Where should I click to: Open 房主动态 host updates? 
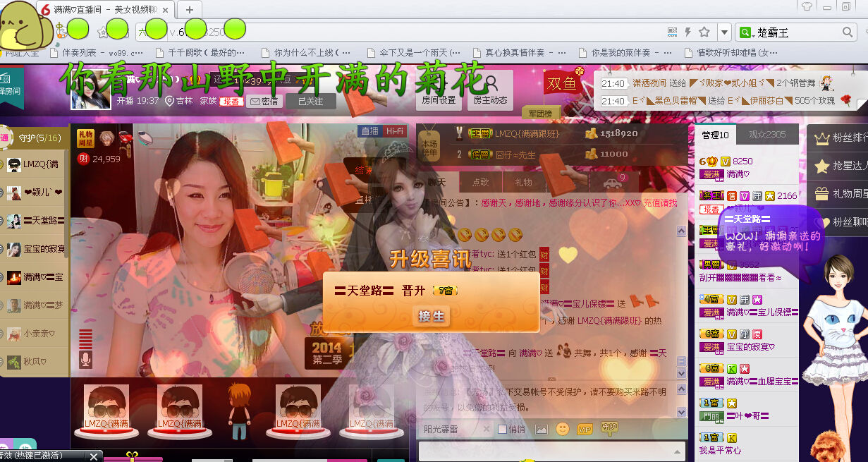[490, 92]
